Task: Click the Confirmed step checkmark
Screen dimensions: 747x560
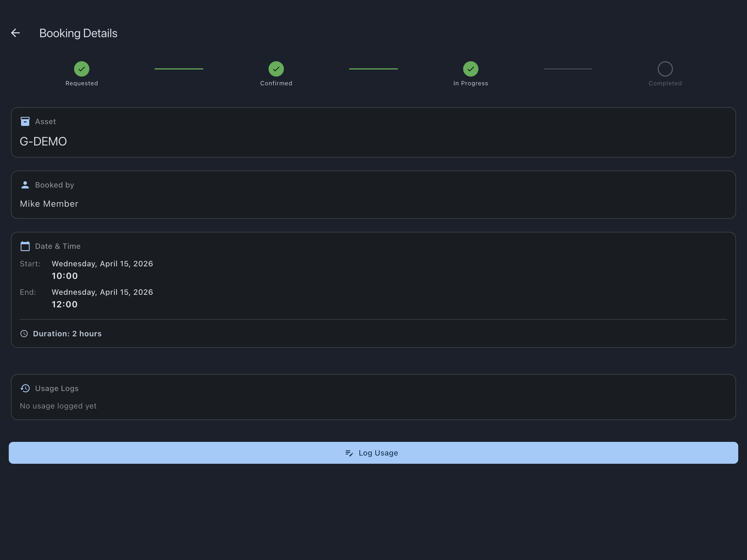Action: [x=276, y=69]
